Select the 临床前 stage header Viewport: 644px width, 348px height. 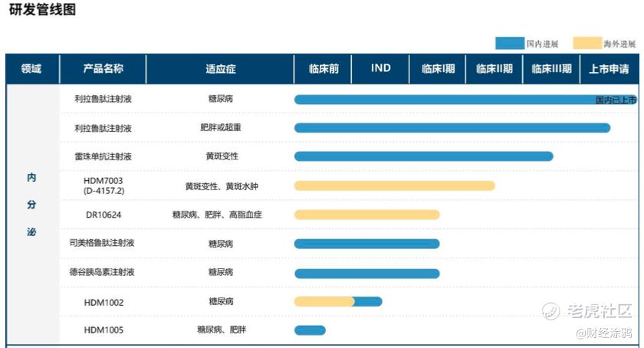point(324,69)
